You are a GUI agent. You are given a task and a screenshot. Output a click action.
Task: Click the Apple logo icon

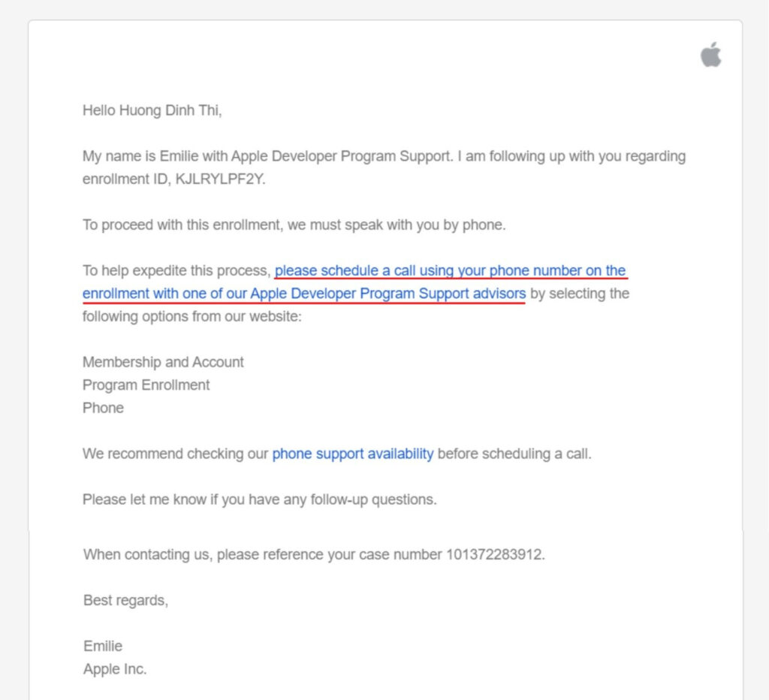click(x=710, y=54)
